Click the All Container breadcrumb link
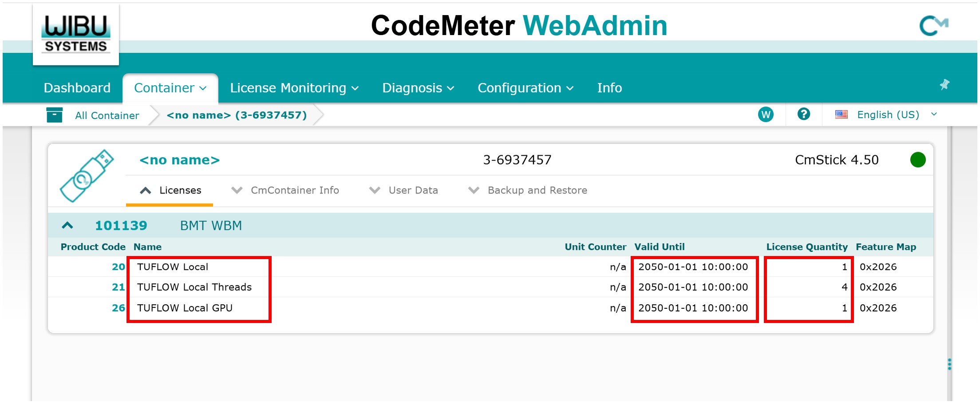This screenshot has height=402, width=980. (x=107, y=115)
